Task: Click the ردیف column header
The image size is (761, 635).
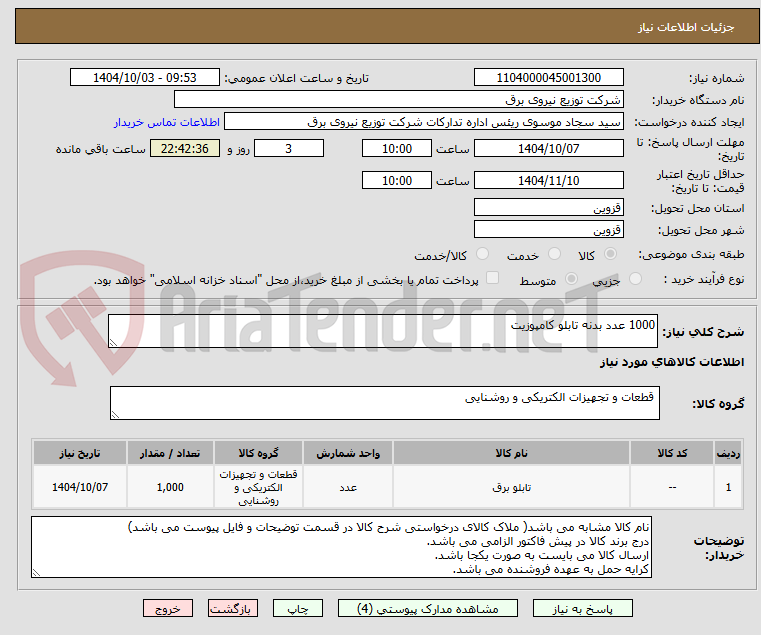Action: (728, 453)
